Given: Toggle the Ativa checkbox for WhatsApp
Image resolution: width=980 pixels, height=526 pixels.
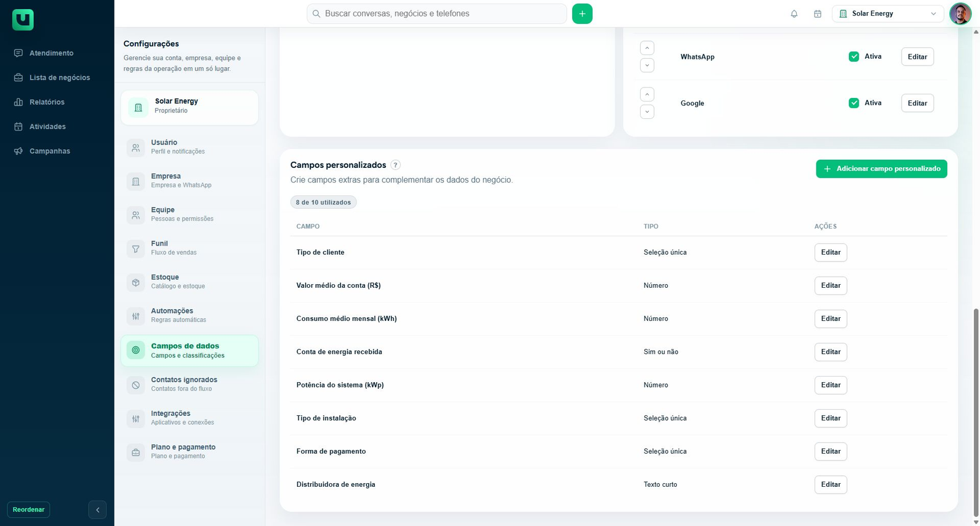Looking at the screenshot, I should tap(854, 56).
